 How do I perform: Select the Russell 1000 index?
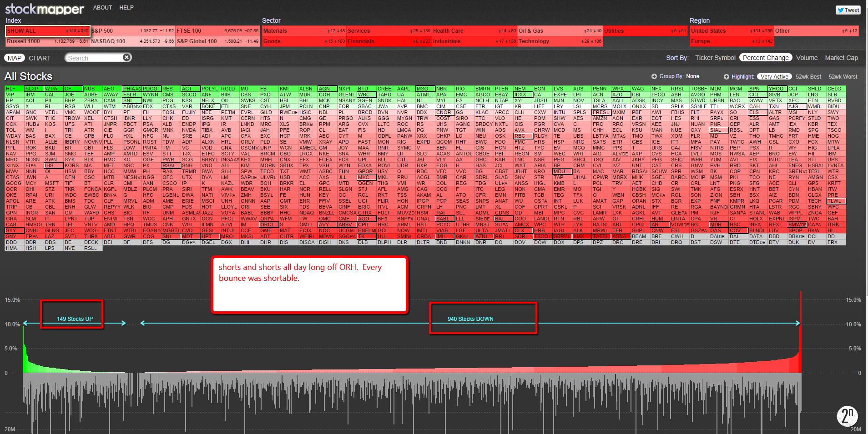pos(48,41)
